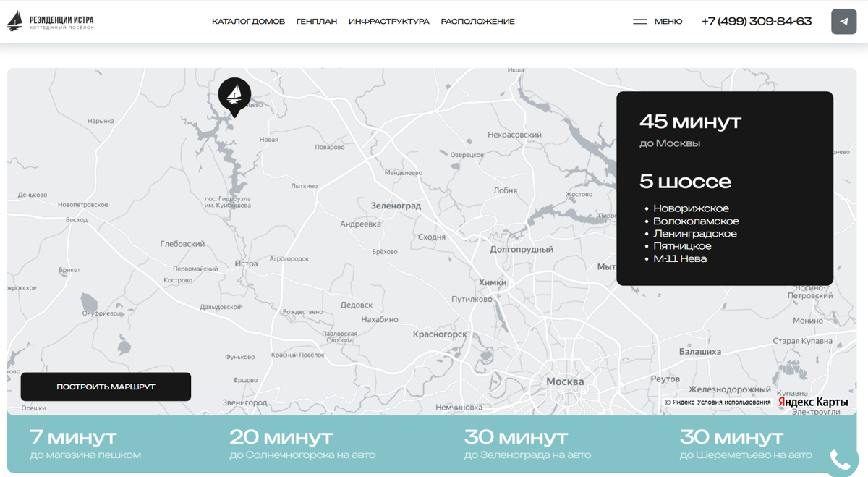This screenshot has width=868, height=477.
Task: Click Реутов label on the map
Action: [665, 379]
